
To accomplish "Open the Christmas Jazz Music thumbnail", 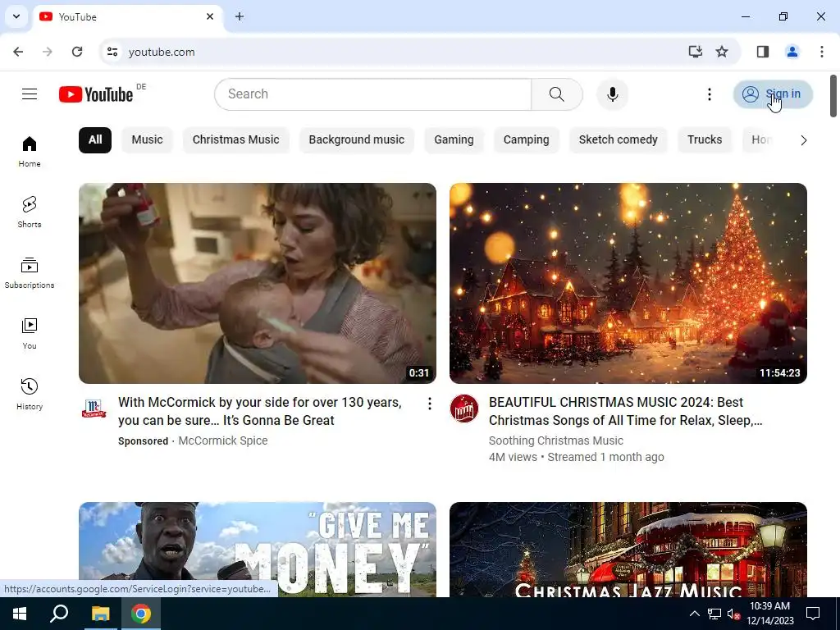I will pyautogui.click(x=628, y=549).
